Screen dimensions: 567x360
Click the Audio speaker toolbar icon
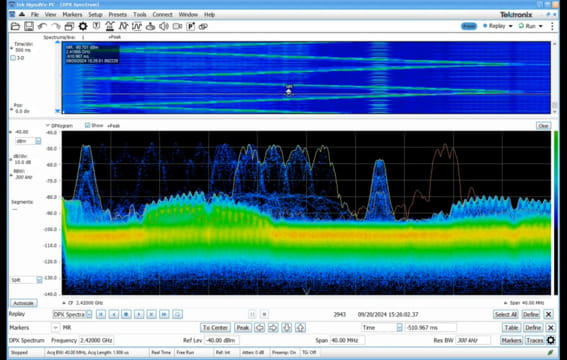[x=164, y=26]
